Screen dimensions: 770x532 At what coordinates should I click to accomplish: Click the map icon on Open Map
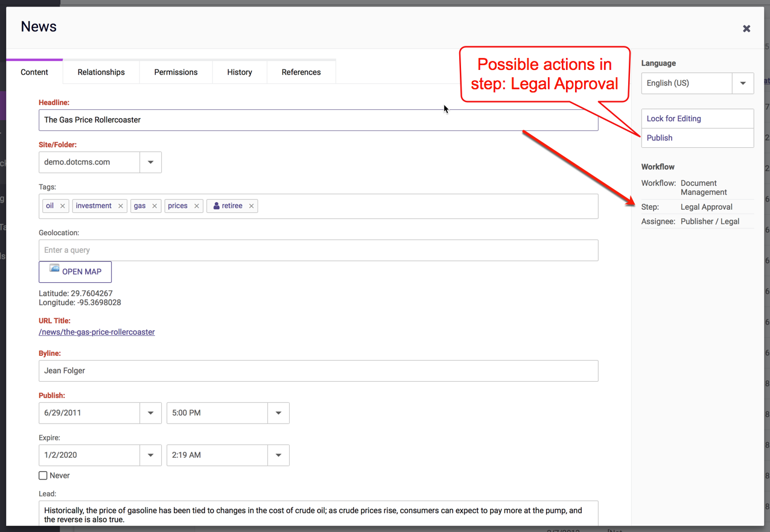click(x=55, y=269)
